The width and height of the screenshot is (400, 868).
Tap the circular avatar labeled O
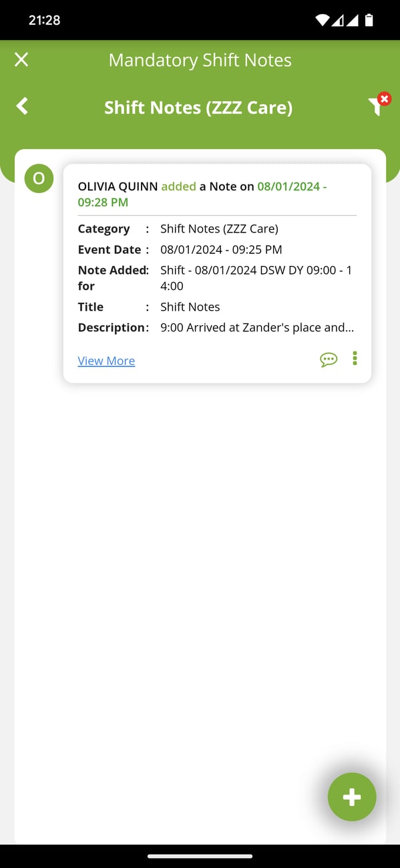[38, 178]
